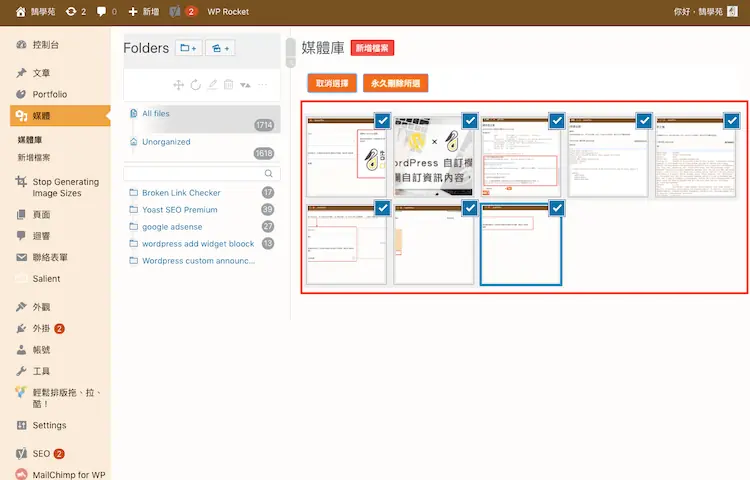The image size is (750, 480).
Task: Open 帳號 users menu
Action: tap(41, 350)
